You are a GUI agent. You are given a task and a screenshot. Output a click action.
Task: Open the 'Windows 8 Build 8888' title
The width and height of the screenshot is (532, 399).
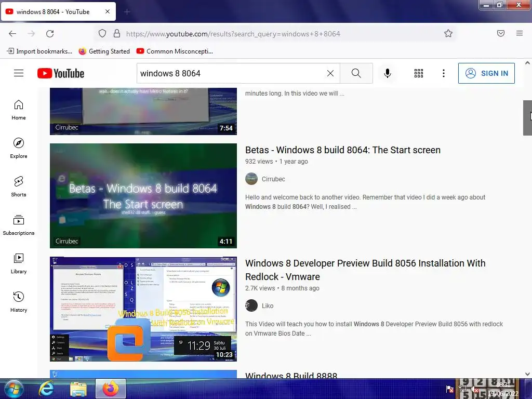pos(291,376)
